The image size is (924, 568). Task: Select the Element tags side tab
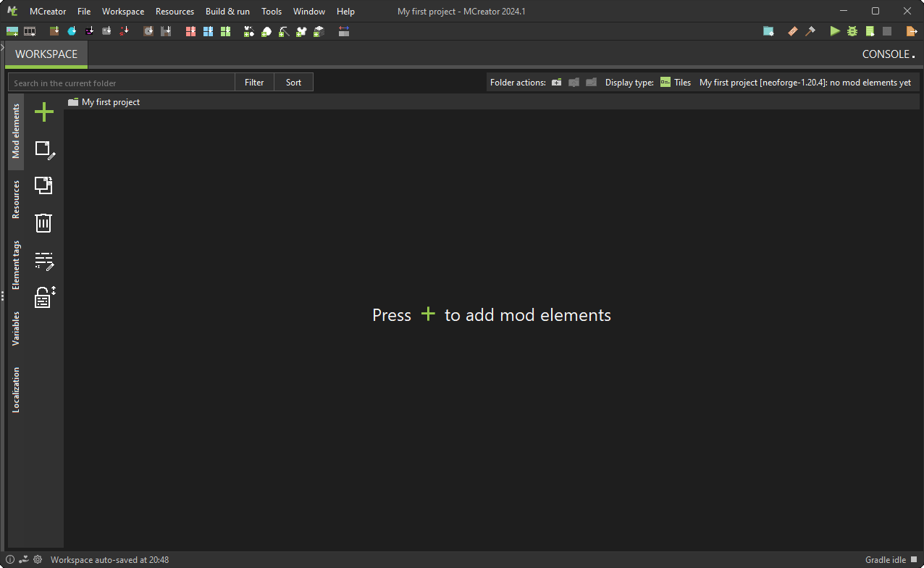coord(16,266)
